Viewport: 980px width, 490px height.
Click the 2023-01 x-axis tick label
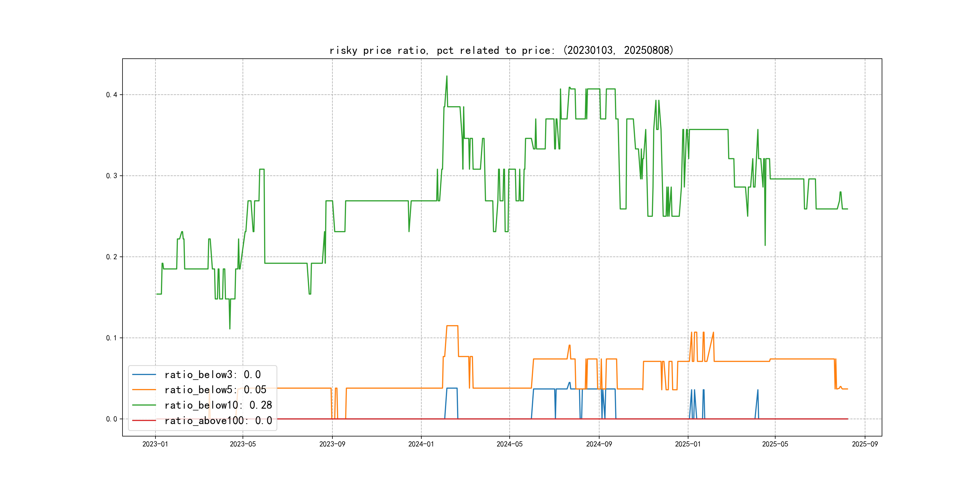(x=155, y=444)
